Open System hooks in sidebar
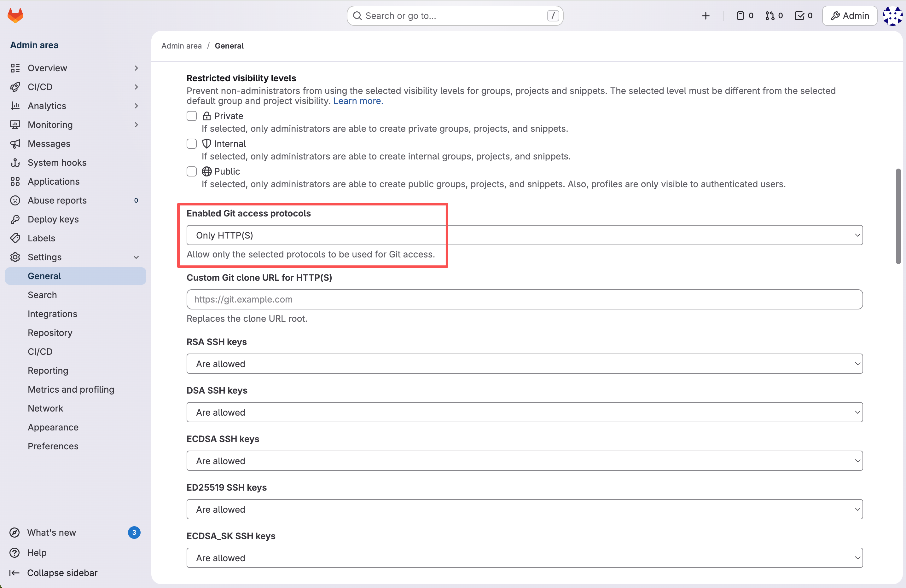 (57, 163)
